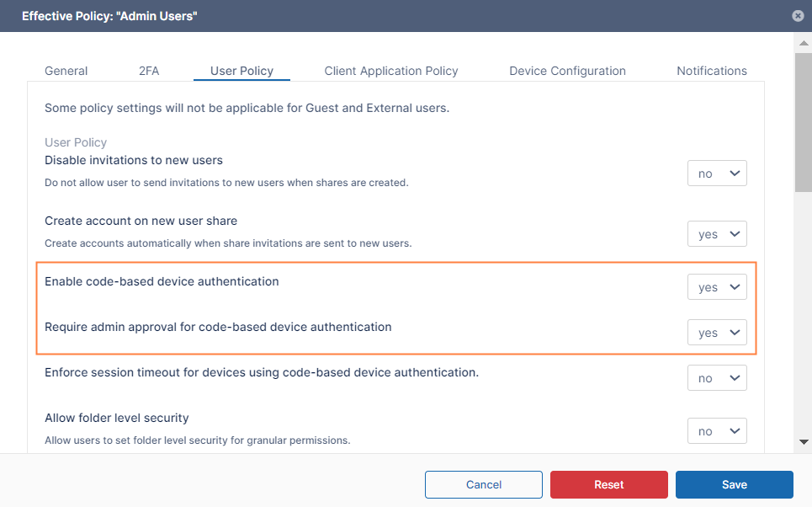Screen dimensions: 812x507
Task: Switch to the Notifications tab
Action: point(711,71)
